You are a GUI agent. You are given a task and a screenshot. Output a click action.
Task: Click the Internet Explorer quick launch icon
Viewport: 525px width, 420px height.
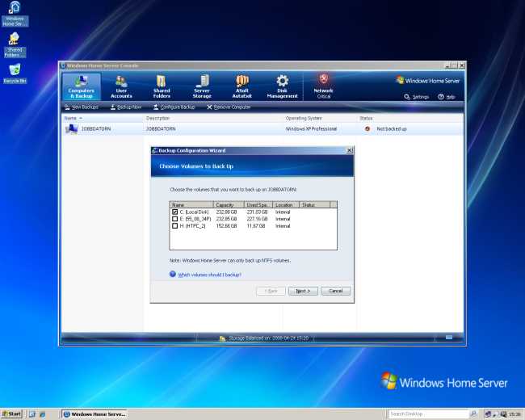pos(43,414)
